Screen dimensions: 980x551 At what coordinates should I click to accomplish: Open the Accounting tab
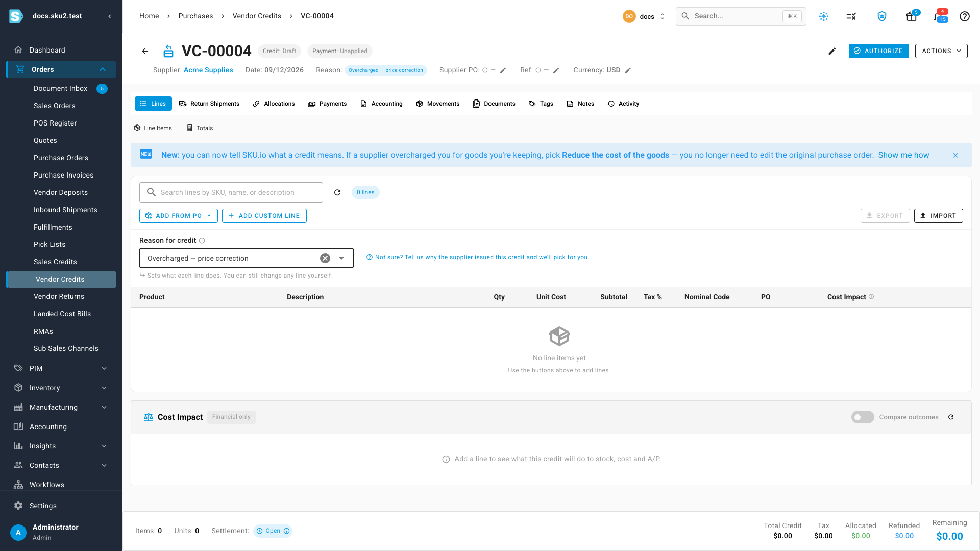[381, 104]
